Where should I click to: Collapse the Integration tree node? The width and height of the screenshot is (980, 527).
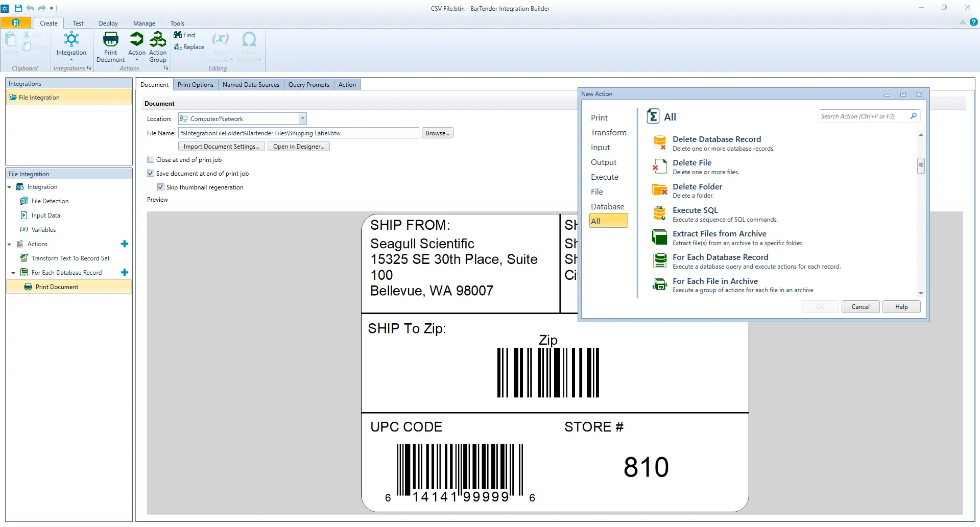tap(9, 187)
